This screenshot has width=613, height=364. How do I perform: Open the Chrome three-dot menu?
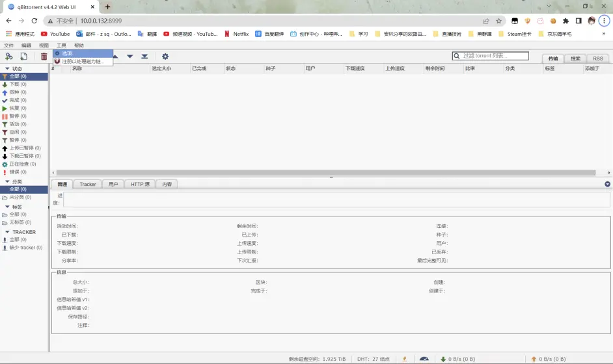604,21
